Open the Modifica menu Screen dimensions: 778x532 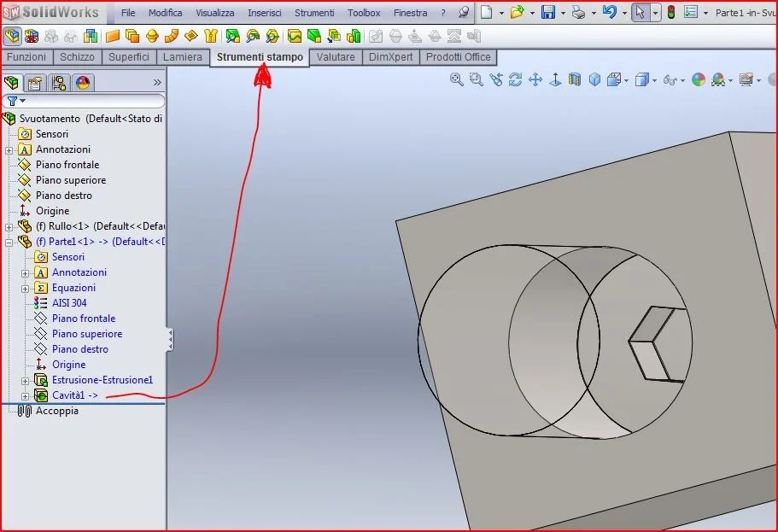(165, 13)
